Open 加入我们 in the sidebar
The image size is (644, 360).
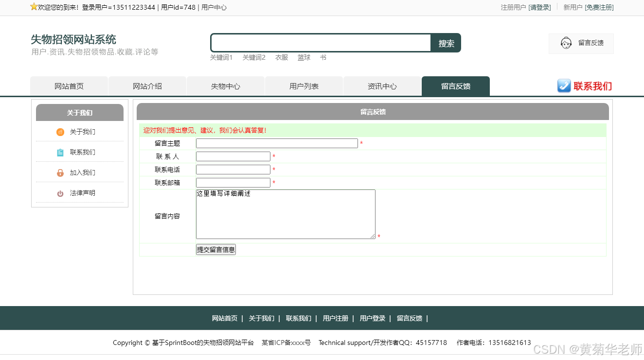pos(83,173)
